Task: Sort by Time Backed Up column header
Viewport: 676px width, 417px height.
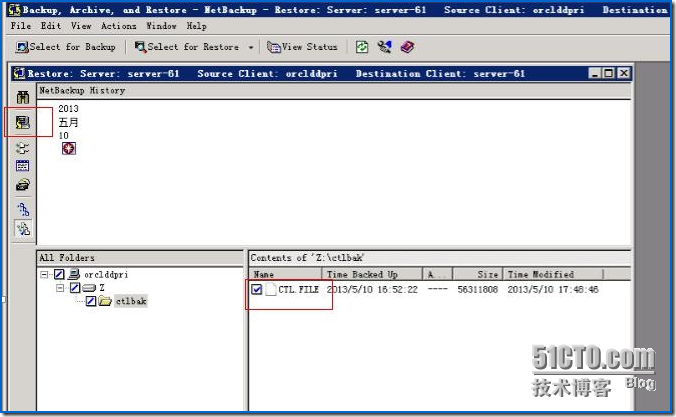Action: click(x=372, y=274)
